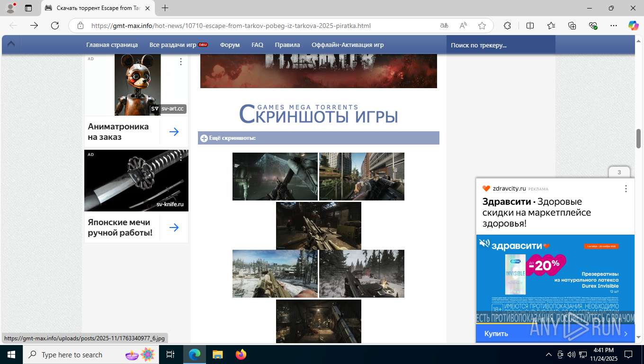
Task: Open Аниматроника на заказ ad link
Action: [x=118, y=132]
